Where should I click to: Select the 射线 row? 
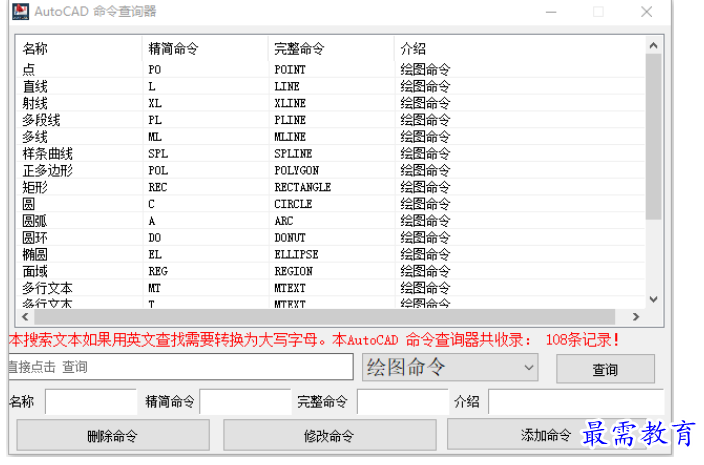tap(331, 103)
